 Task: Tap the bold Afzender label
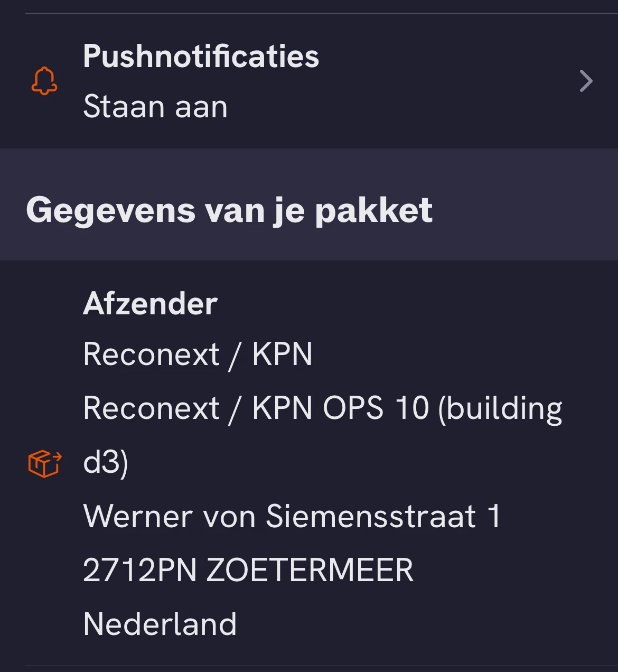[150, 303]
